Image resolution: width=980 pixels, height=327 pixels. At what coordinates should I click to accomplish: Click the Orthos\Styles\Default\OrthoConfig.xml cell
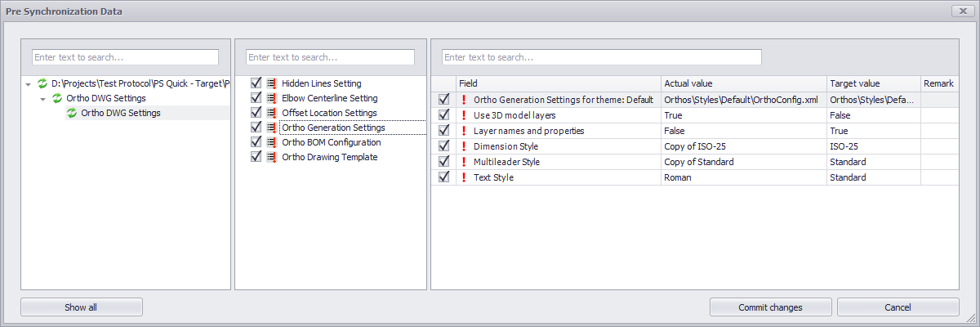coord(744,100)
